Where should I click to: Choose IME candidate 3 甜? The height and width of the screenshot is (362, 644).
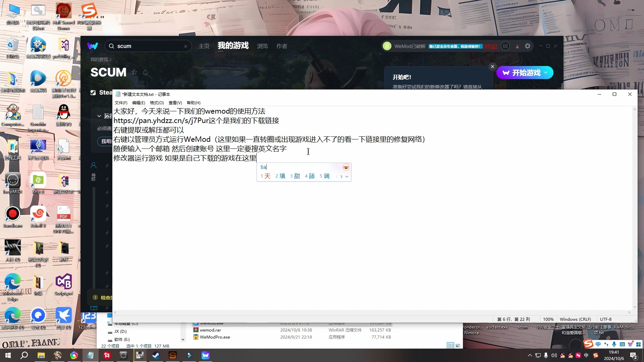point(295,176)
